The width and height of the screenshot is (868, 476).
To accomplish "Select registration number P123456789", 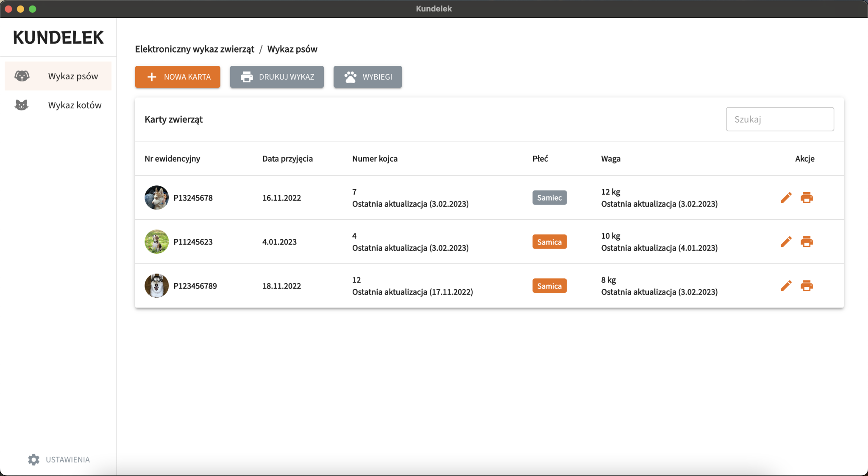I will pyautogui.click(x=195, y=286).
